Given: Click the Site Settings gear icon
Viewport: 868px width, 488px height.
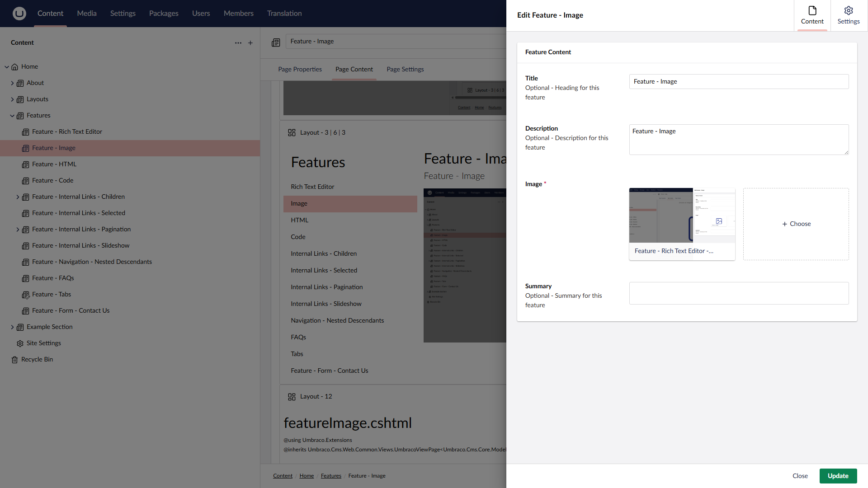Looking at the screenshot, I should [20, 343].
